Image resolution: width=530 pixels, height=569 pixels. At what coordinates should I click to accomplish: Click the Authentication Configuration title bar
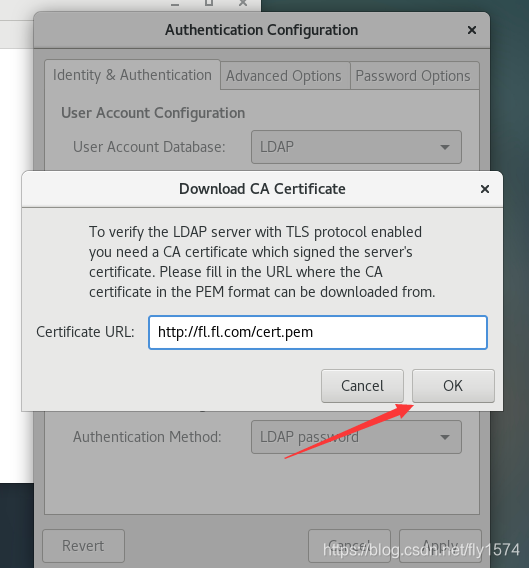[261, 30]
